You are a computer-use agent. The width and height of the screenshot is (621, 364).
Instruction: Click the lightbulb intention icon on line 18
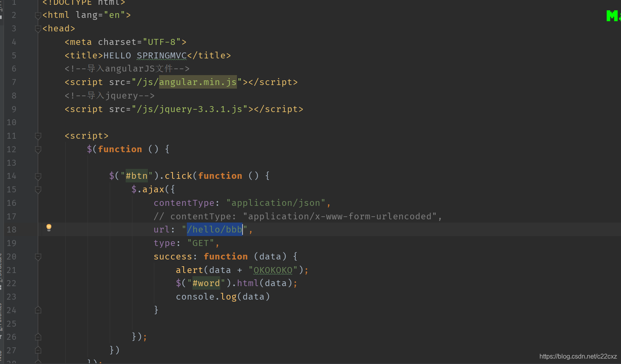click(49, 227)
